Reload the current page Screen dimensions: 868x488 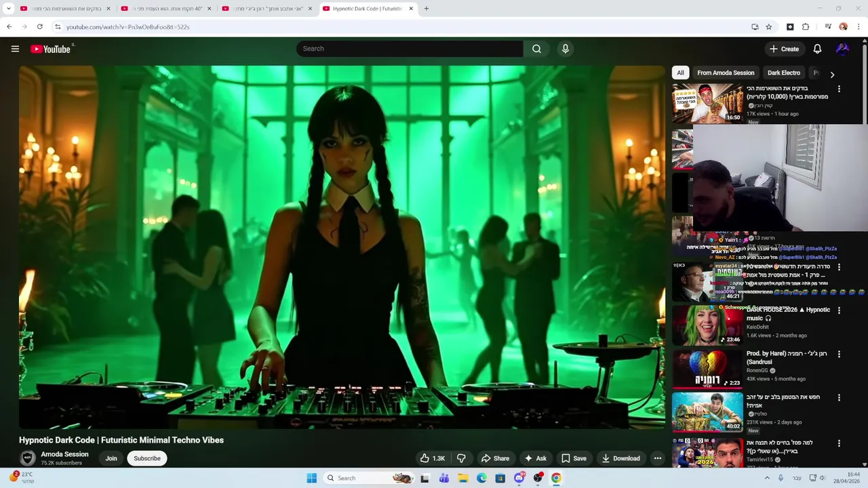pos(39,26)
